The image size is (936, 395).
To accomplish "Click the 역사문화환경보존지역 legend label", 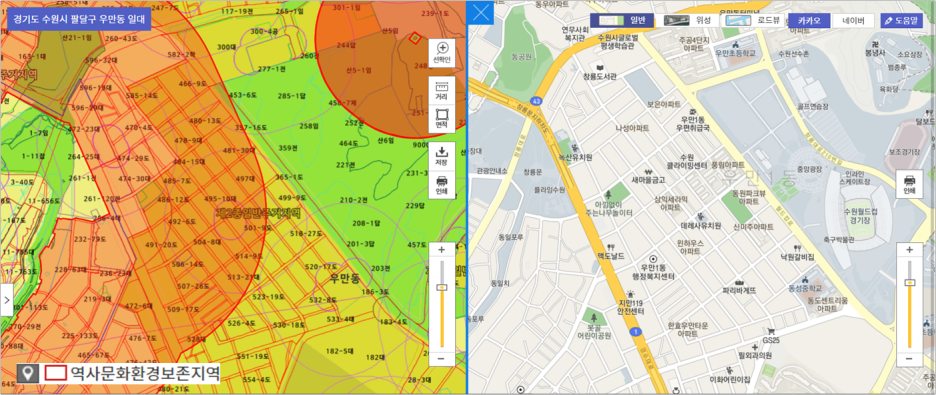I will [x=144, y=374].
